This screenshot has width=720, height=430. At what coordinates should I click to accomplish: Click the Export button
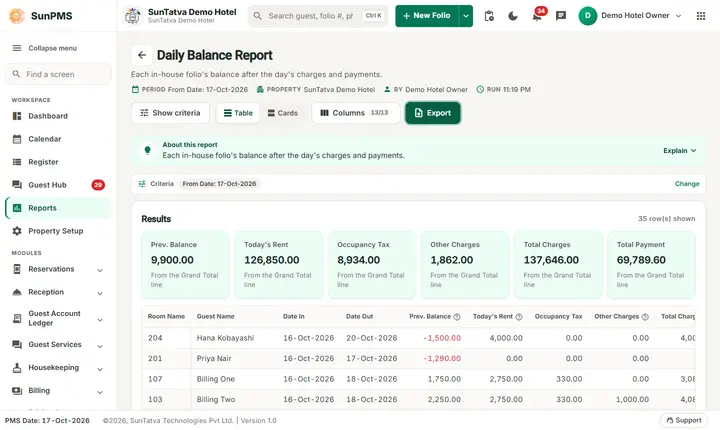[433, 113]
